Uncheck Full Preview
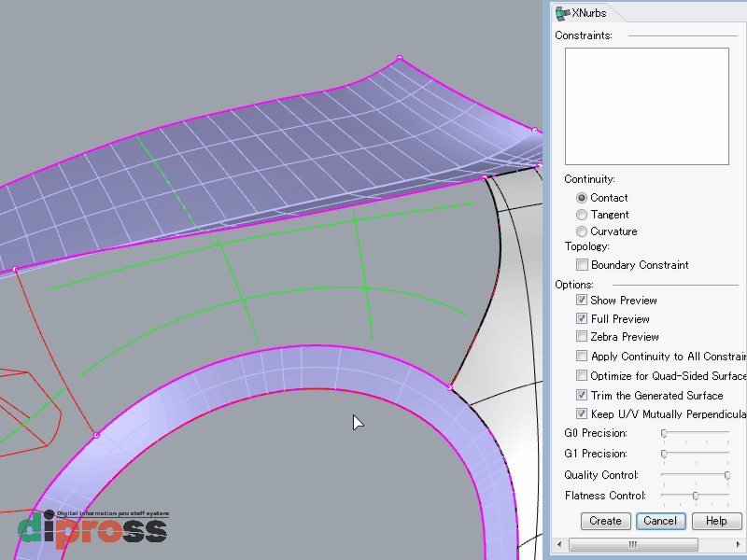The image size is (747, 560). [x=582, y=318]
